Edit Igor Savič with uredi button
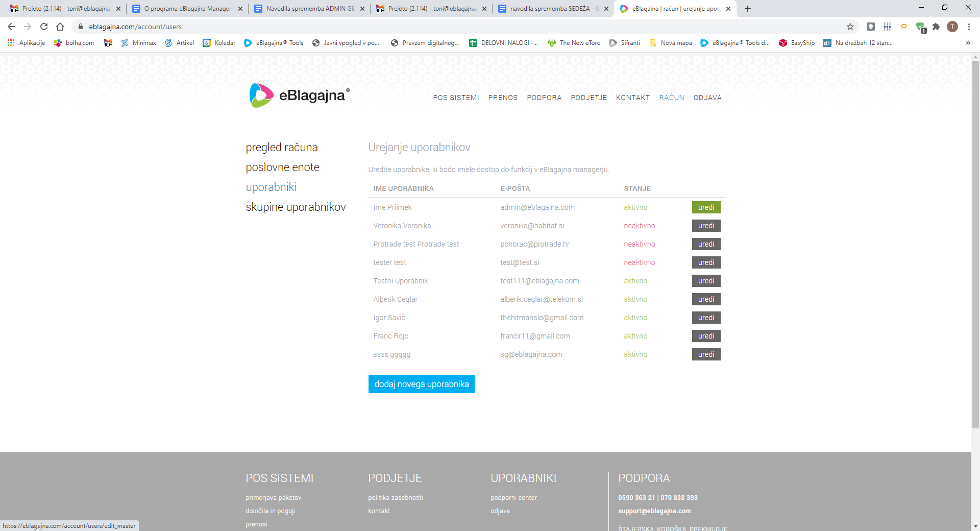The height and width of the screenshot is (531, 980). 706,318
